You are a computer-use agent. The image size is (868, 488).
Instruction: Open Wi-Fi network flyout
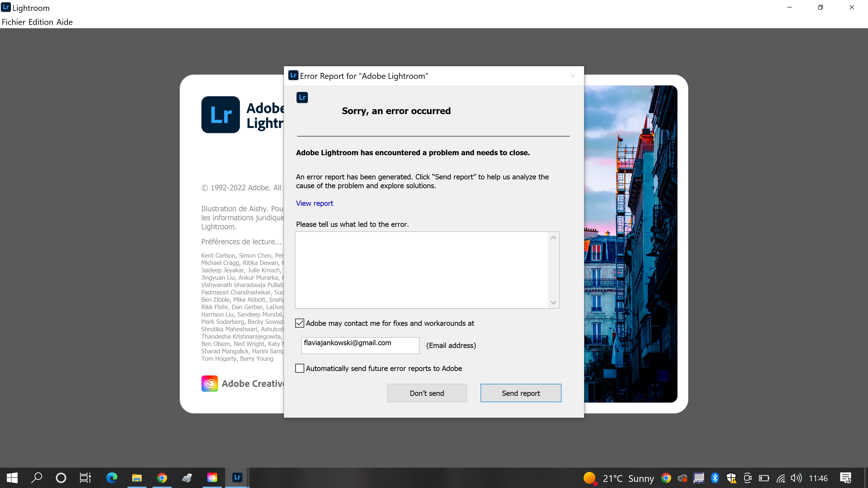coord(780,478)
